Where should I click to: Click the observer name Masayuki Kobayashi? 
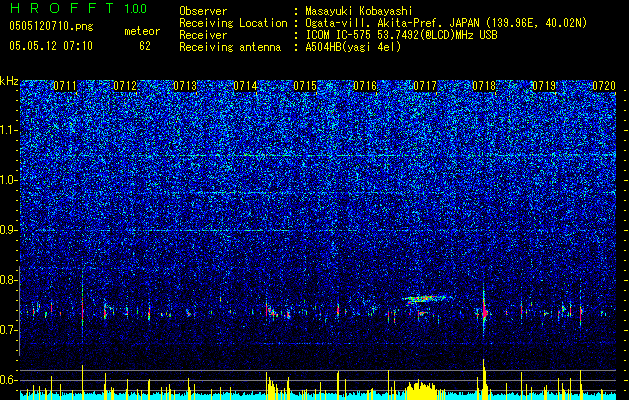point(359,12)
